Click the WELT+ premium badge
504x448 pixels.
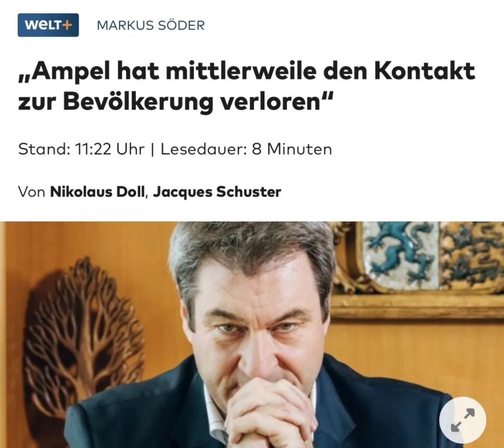tap(48, 25)
